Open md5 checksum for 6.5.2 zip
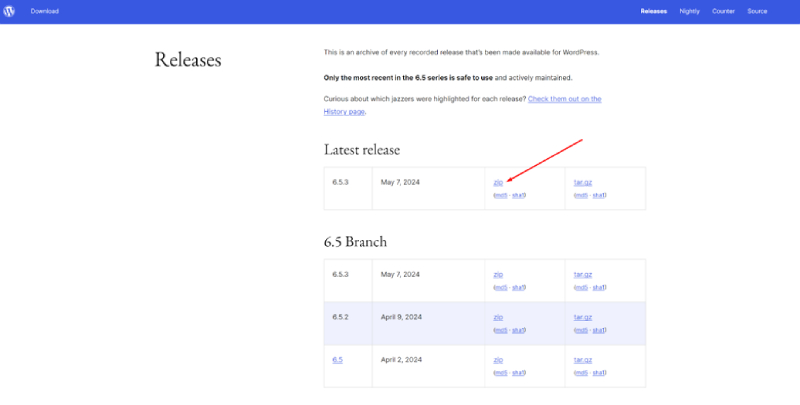The height and width of the screenshot is (405, 800). coord(500,329)
